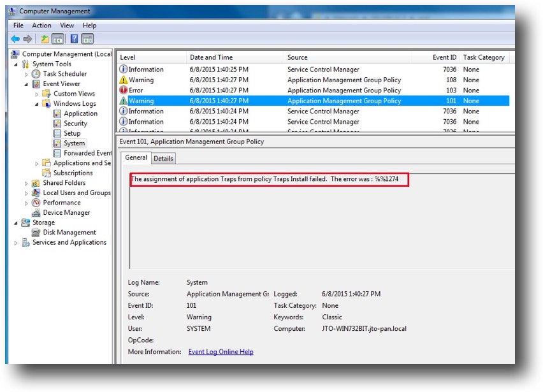Viewport: 543px width, 392px height.
Task: Toggle the Show/Hide Console Tree toolbar icon
Action: pos(57,38)
